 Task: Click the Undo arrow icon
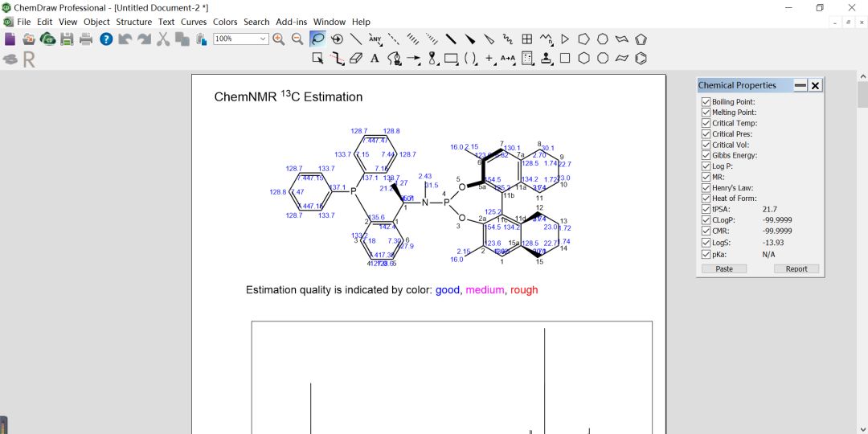point(125,39)
